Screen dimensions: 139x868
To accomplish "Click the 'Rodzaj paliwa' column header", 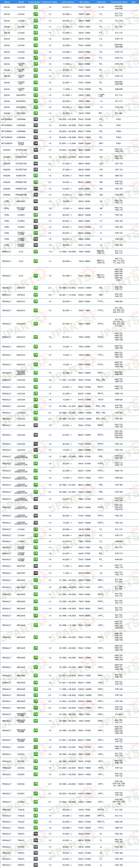I will (34, 2).
